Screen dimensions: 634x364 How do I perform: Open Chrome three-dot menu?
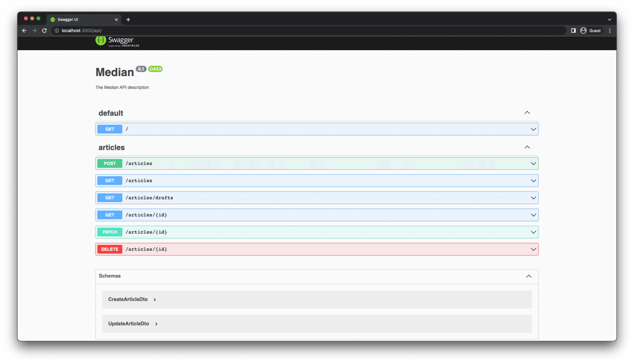pyautogui.click(x=610, y=31)
